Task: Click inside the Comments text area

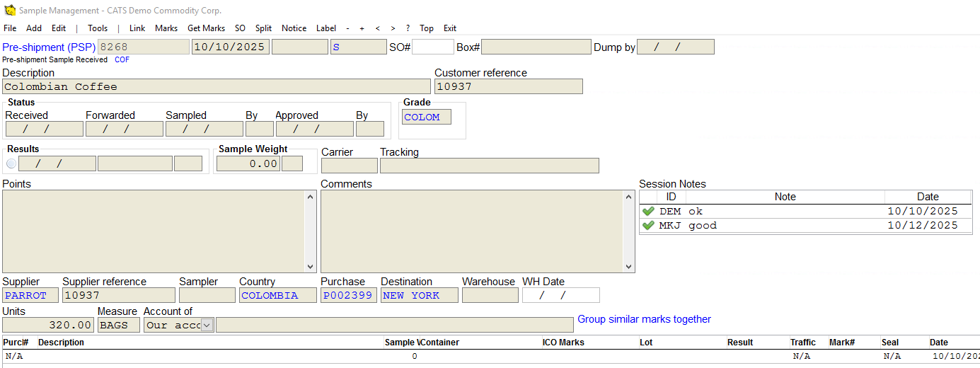Action: coord(471,231)
